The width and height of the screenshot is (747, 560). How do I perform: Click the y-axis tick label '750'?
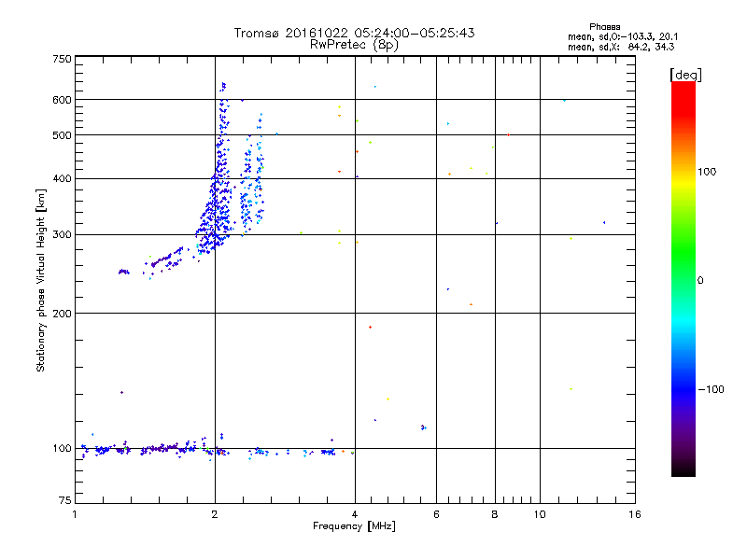pos(62,59)
